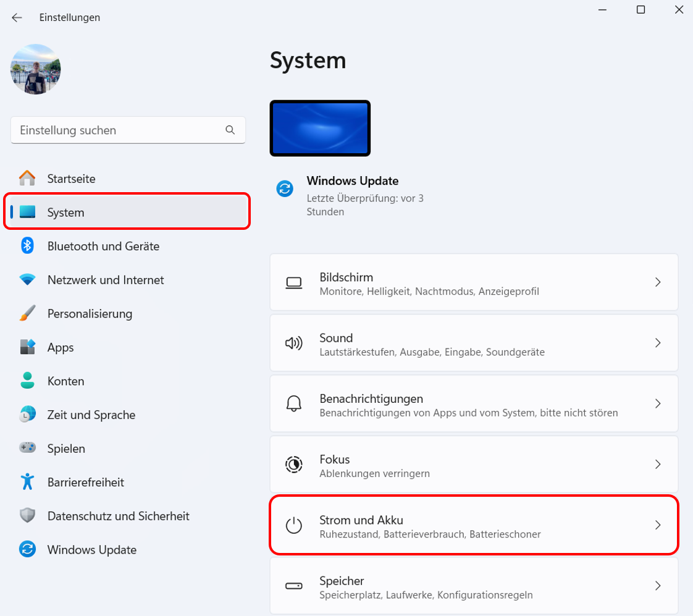Open Benachrichtigungen settings

473,404
